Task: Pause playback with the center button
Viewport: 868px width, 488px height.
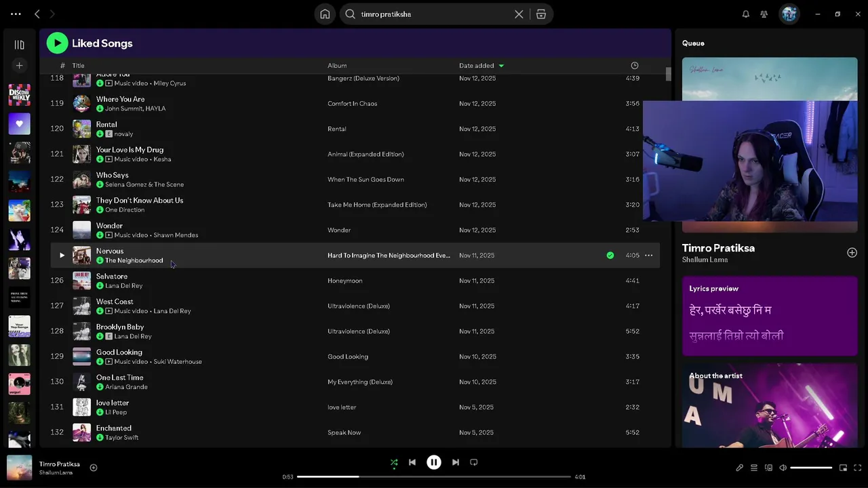Action: point(434,462)
